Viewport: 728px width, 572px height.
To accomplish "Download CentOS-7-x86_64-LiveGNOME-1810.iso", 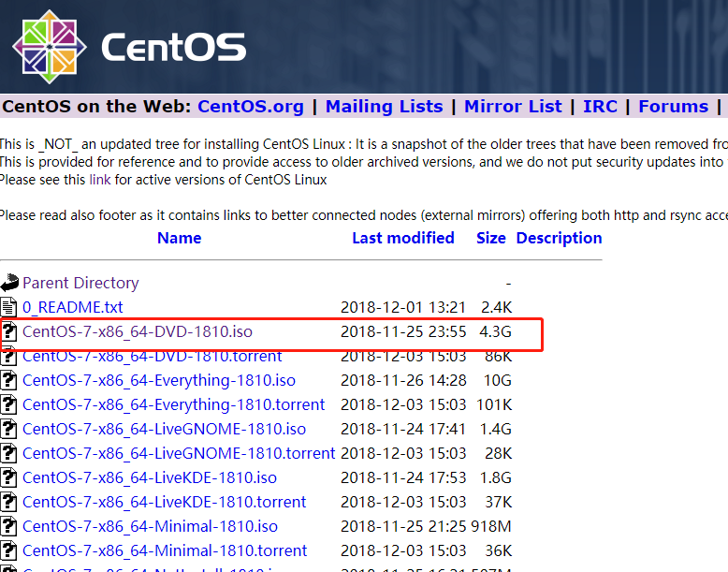I will (x=165, y=429).
